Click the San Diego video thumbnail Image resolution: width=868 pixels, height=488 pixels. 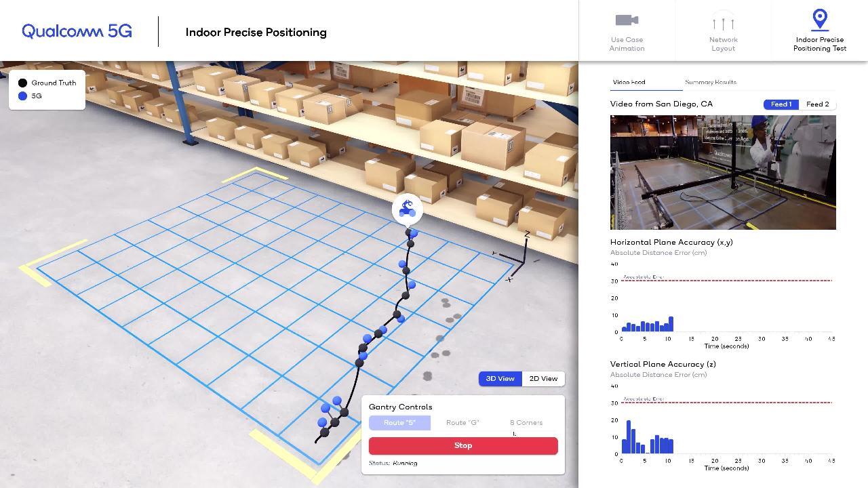click(722, 172)
